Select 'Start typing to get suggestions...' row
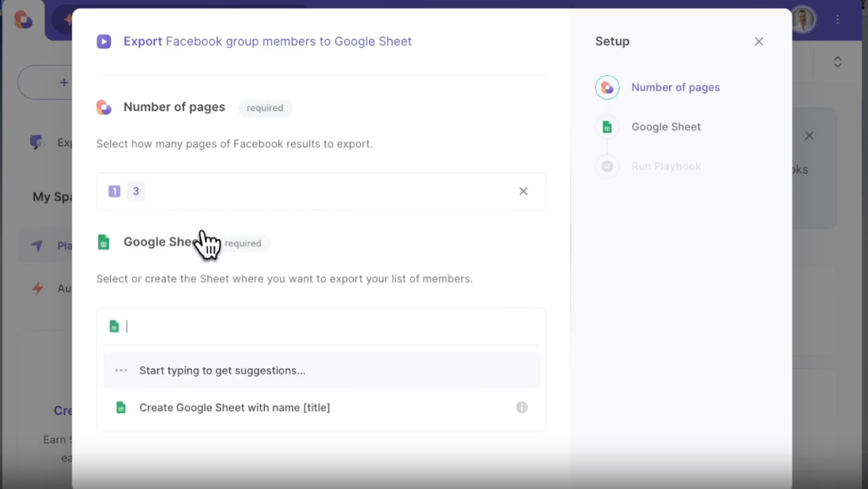 click(321, 370)
